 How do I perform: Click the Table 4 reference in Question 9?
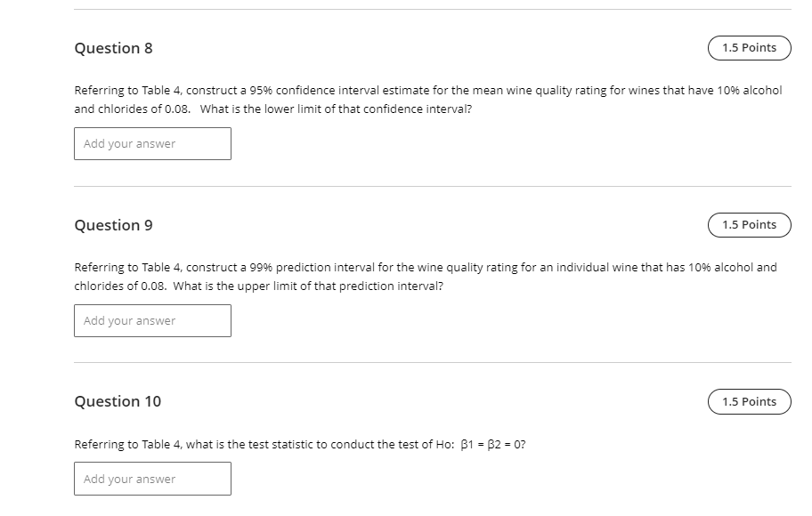click(x=157, y=267)
